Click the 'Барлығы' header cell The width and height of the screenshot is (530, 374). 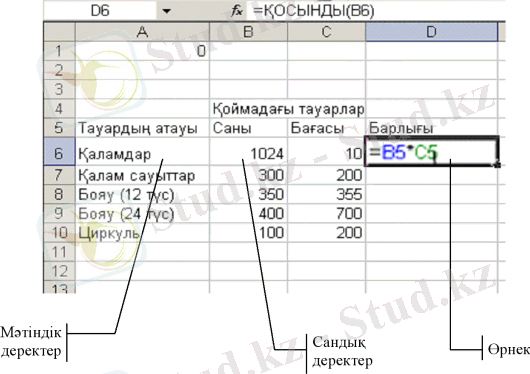(432, 128)
